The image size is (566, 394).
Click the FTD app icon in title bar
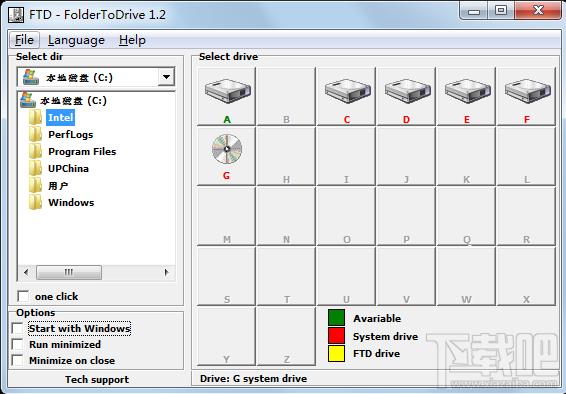[16, 15]
